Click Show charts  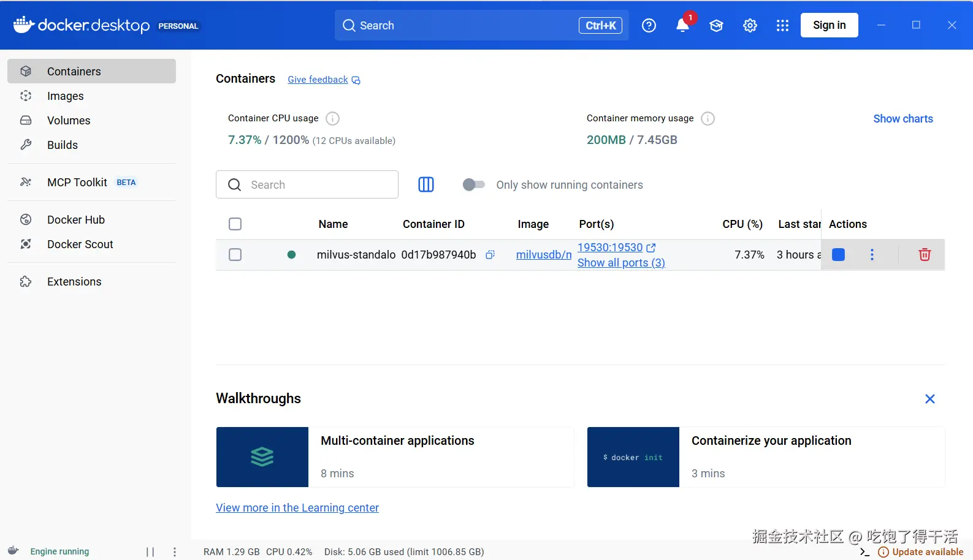pyautogui.click(x=903, y=118)
